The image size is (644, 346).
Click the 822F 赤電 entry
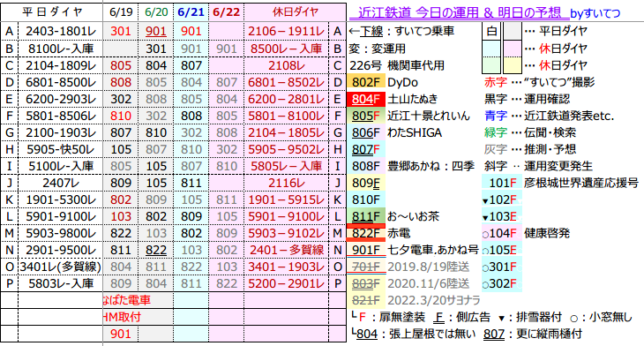pos(379,233)
